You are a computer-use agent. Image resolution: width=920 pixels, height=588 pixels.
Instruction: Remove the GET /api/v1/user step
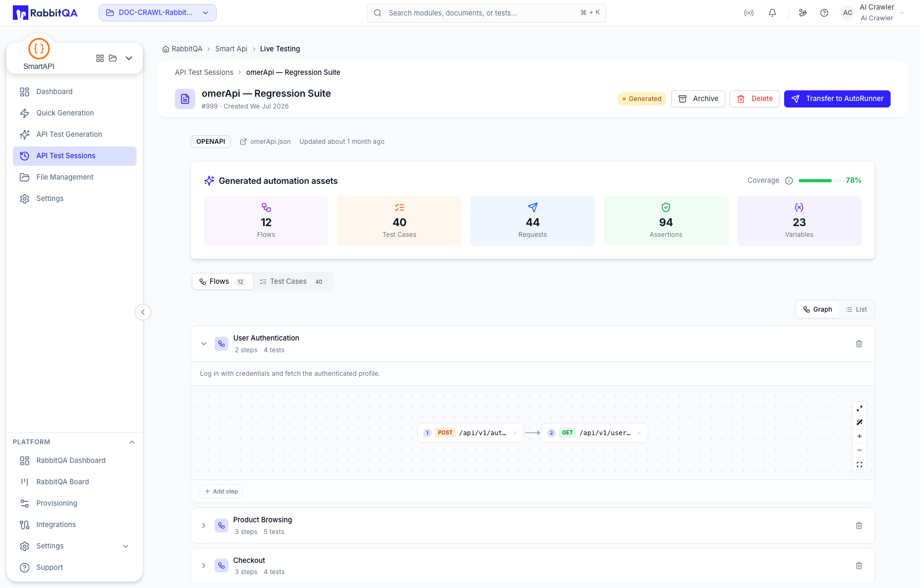pyautogui.click(x=639, y=433)
